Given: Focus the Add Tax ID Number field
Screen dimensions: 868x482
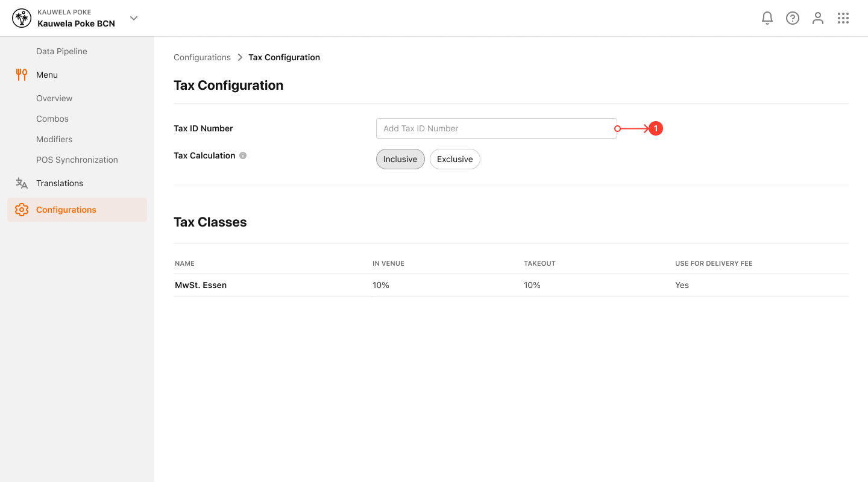Looking at the screenshot, I should tap(497, 128).
